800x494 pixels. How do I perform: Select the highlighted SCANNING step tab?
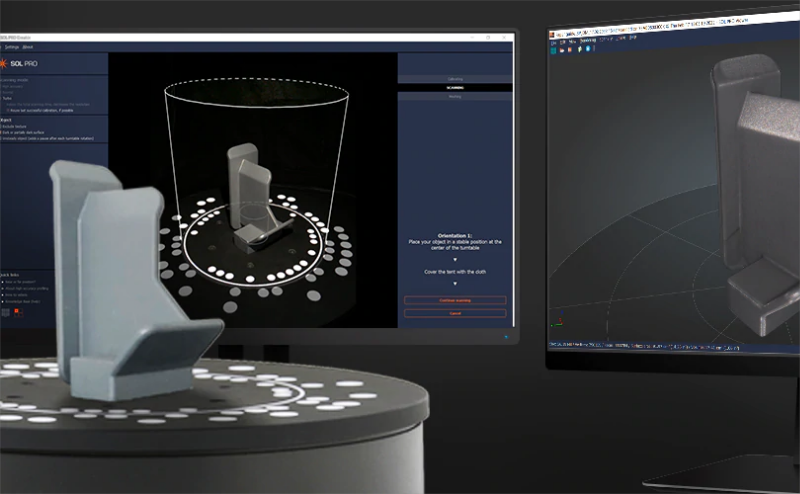(455, 88)
